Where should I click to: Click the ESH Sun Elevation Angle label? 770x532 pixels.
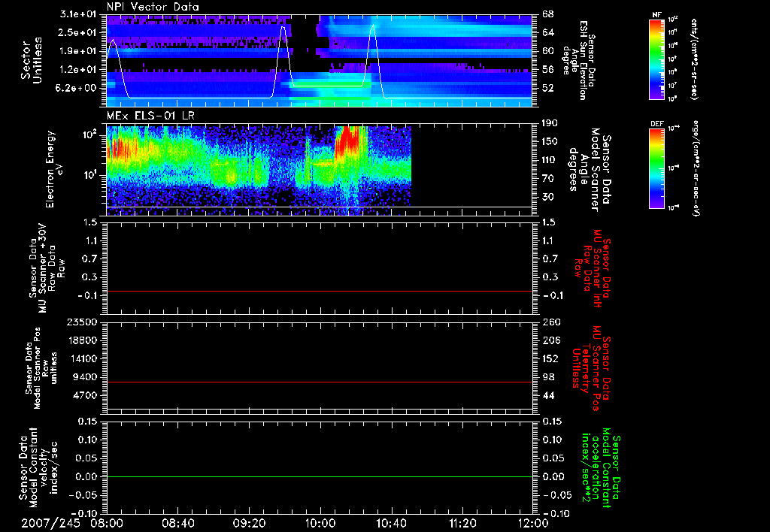coord(578,60)
